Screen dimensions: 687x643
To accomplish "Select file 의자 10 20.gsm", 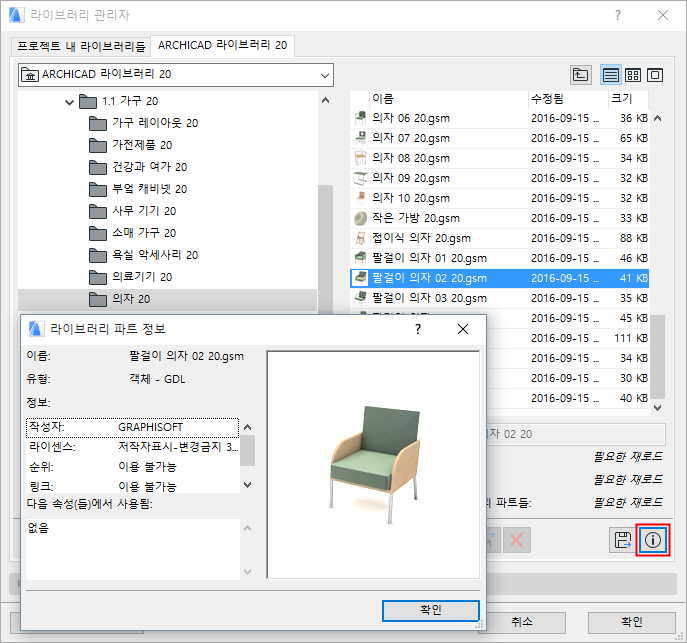I will pyautogui.click(x=499, y=198).
